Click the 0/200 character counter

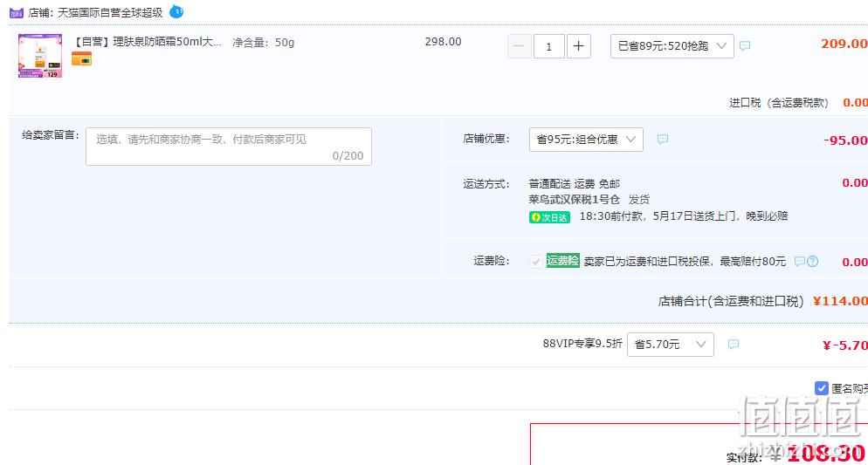(x=348, y=156)
